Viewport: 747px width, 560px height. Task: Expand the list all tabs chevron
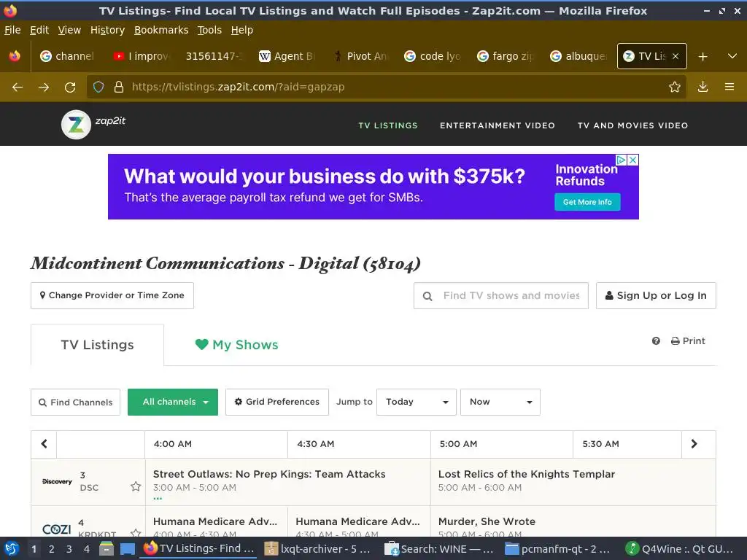tap(732, 56)
